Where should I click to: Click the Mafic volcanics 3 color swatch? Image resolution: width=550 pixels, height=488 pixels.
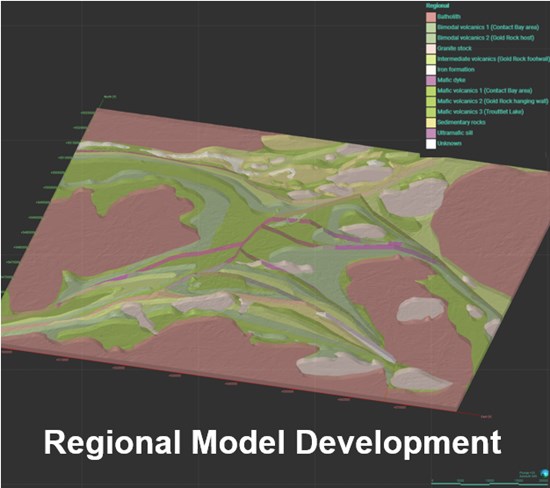tap(431, 112)
